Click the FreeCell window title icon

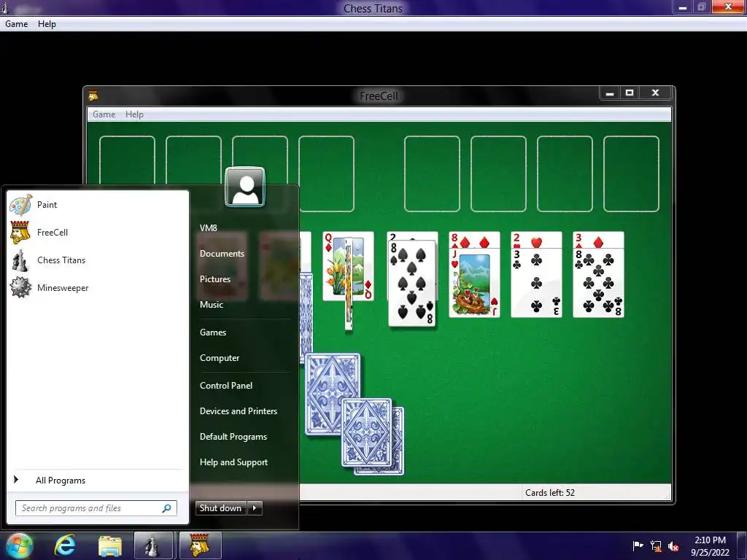point(93,96)
